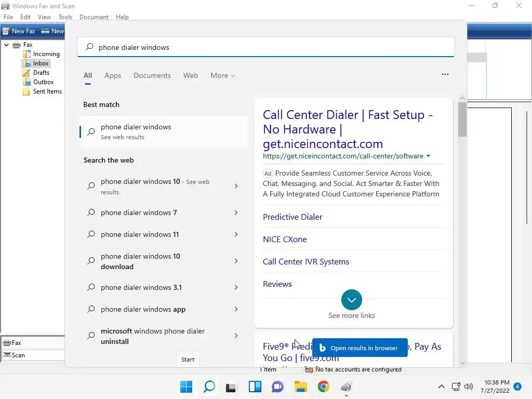This screenshot has width=532, height=399.
Task: Click the preview pane scrollbar thumb
Action: point(462,119)
